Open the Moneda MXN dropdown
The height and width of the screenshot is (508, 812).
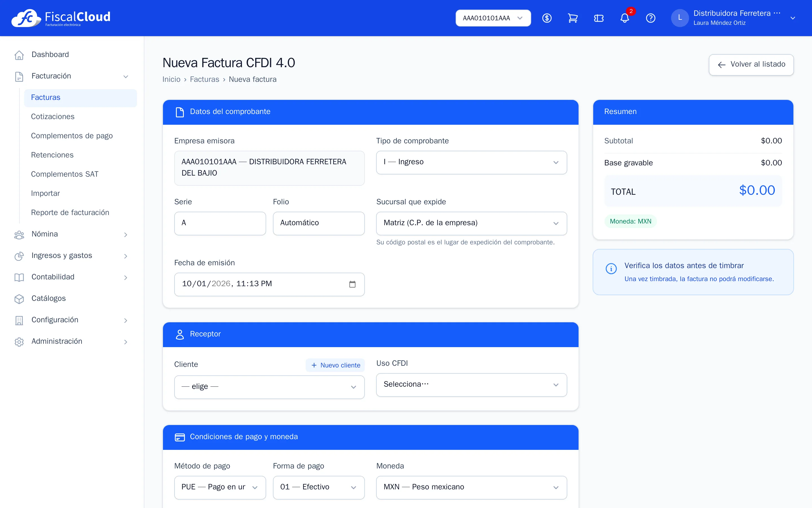click(471, 487)
